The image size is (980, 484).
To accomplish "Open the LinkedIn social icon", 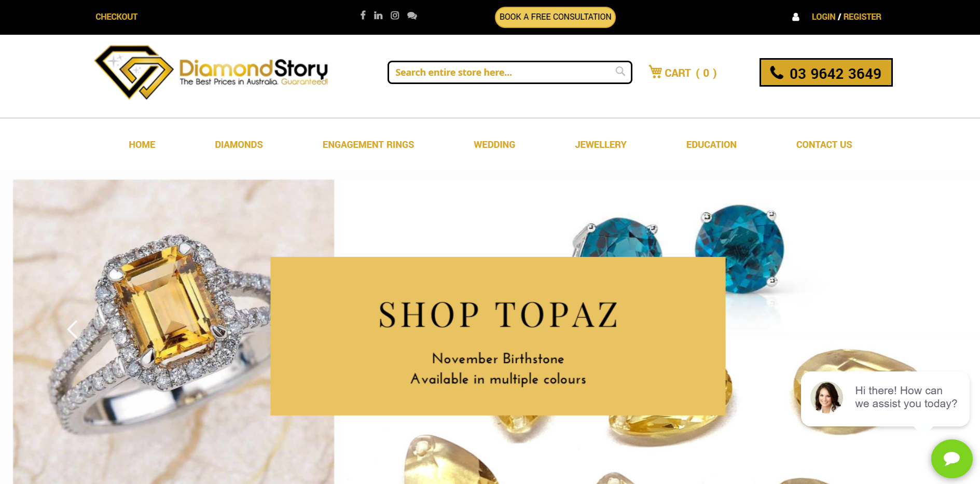I will pyautogui.click(x=378, y=16).
